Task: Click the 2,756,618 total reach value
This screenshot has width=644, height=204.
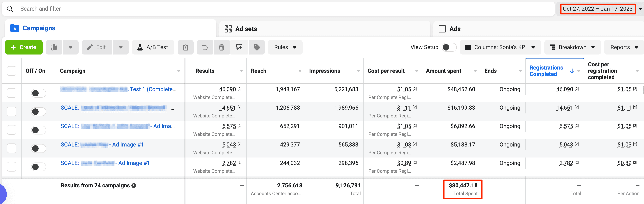Action: click(x=290, y=185)
